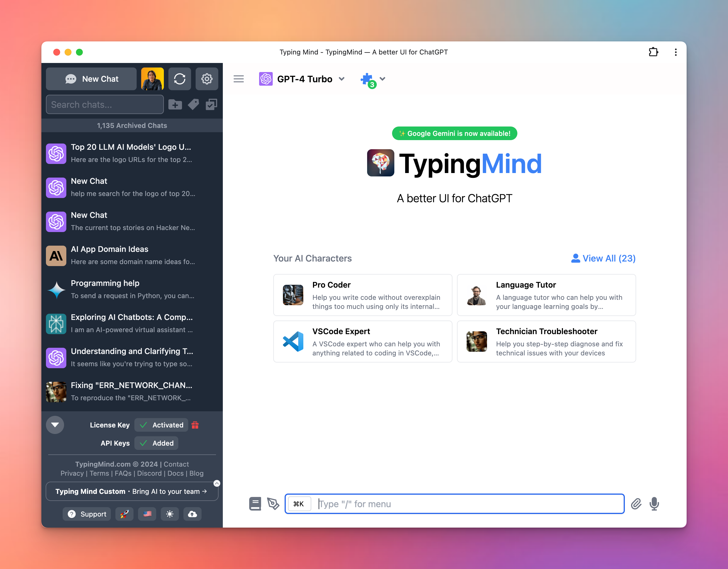View All 23 AI Characters
This screenshot has width=728, height=569.
603,258
